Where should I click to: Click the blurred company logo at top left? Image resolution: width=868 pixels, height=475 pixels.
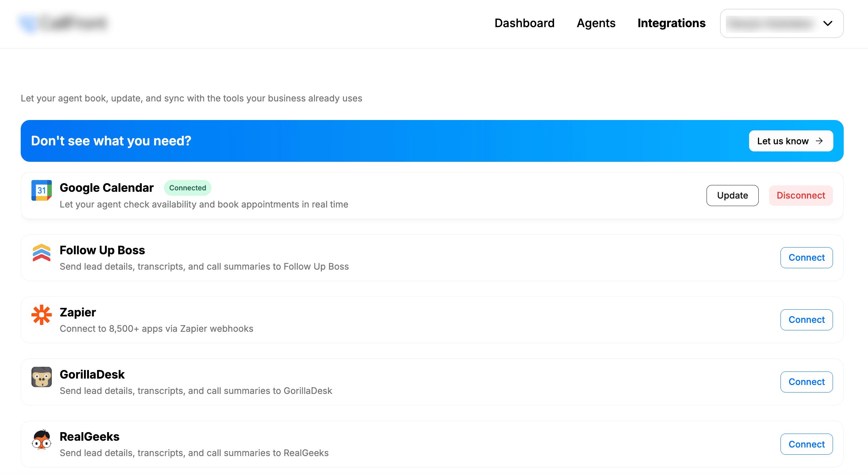pos(64,23)
